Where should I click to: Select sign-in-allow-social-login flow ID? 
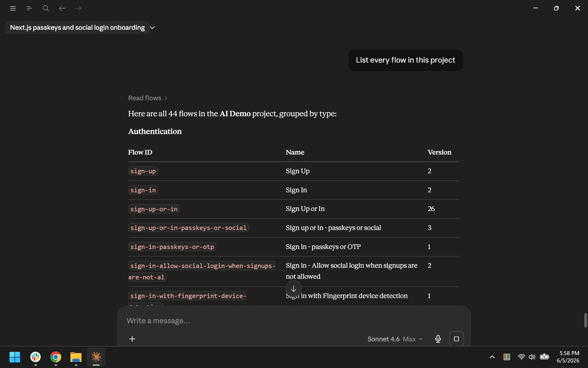click(202, 271)
